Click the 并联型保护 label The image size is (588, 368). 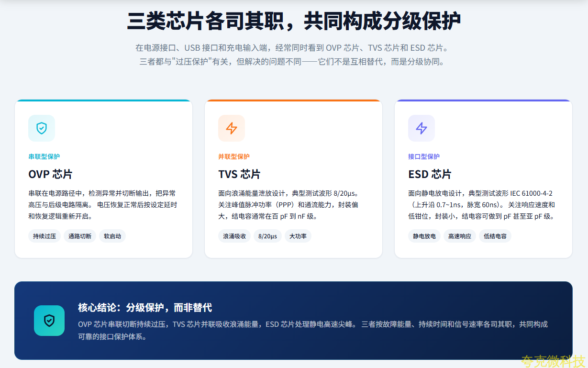coord(234,156)
